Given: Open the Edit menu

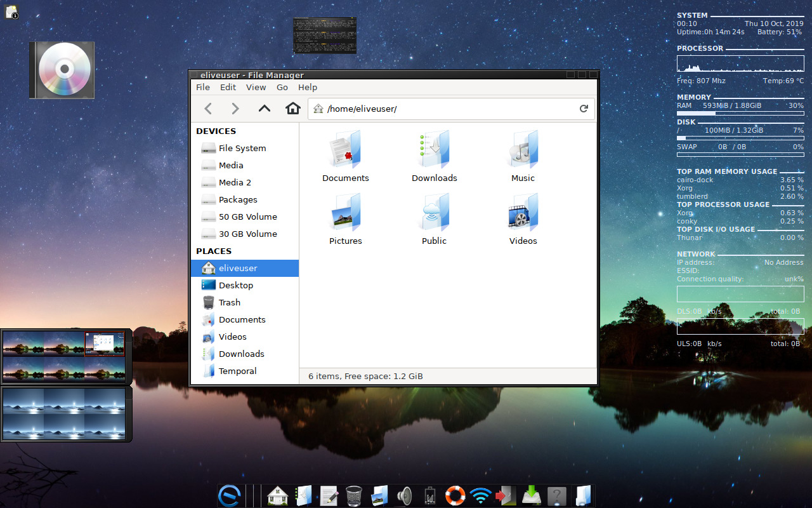Looking at the screenshot, I should click(x=228, y=88).
